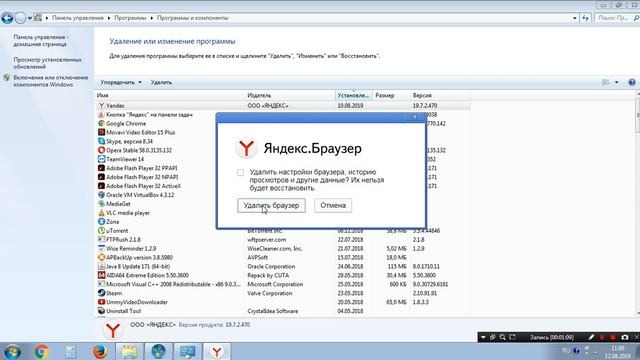
Task: Refresh the address bar location
Action: [x=586, y=18]
